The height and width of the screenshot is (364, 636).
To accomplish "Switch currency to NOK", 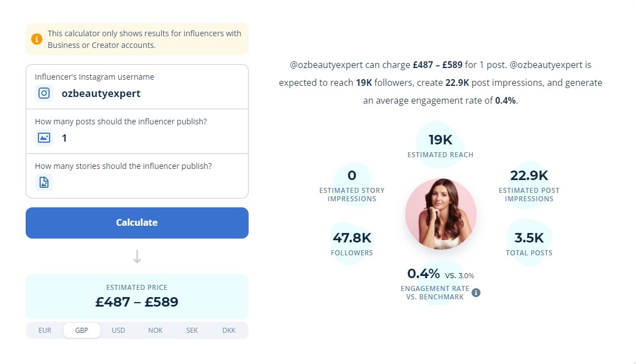I will coord(156,331).
